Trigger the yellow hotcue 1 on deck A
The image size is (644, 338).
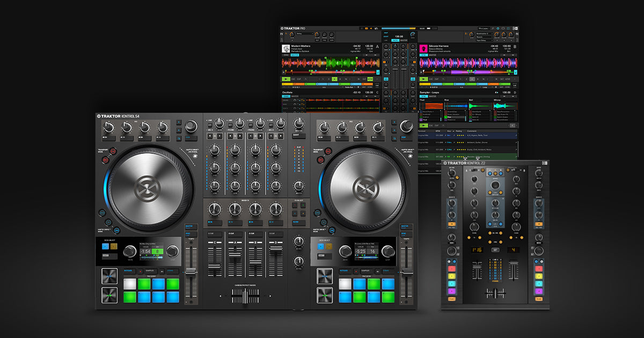pos(288,84)
